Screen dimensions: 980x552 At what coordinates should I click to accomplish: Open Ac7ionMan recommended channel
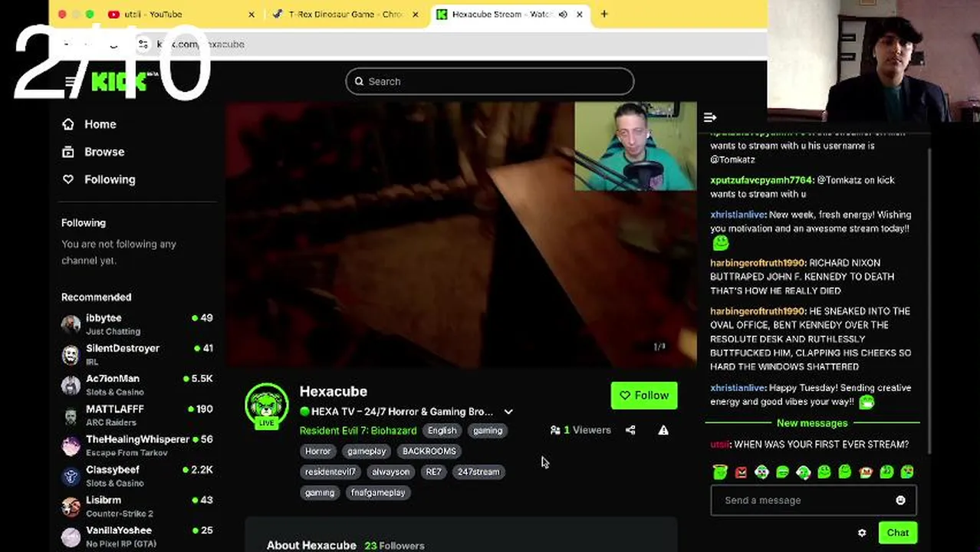137,385
